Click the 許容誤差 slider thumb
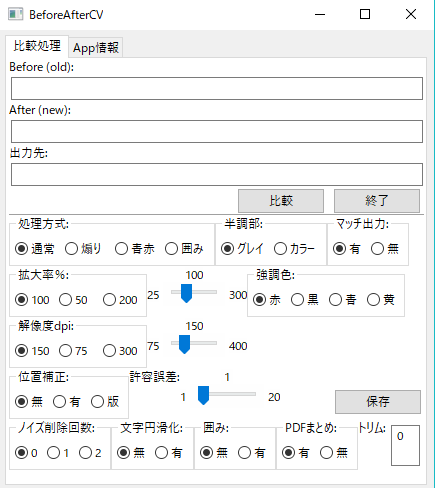Viewport: 435px width, 488px height. [x=203, y=395]
